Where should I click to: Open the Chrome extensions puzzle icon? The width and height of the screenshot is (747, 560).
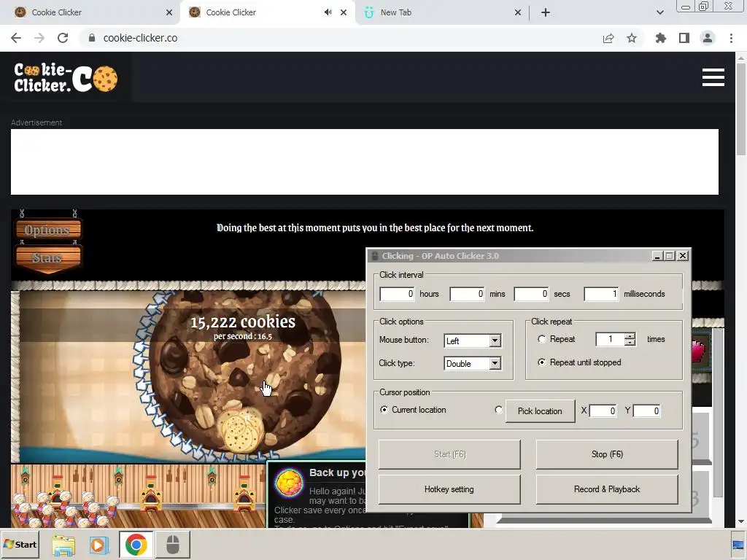(x=660, y=38)
